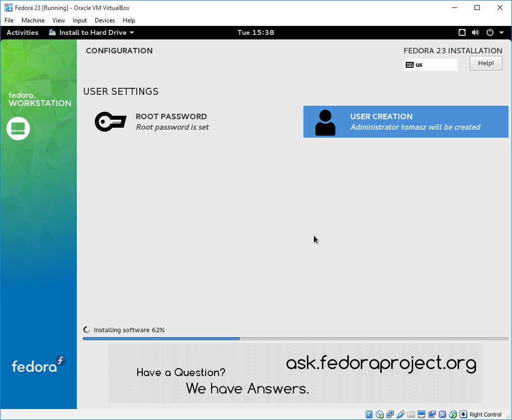Click the Fedora Workstation monitor icon in sidebar
Screen dimensions: 512x420
coord(18,128)
